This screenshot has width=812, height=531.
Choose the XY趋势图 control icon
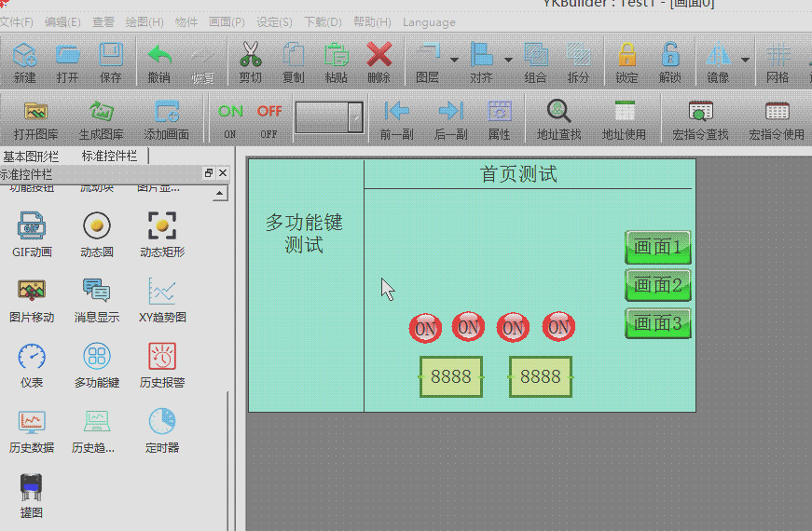pos(162,292)
